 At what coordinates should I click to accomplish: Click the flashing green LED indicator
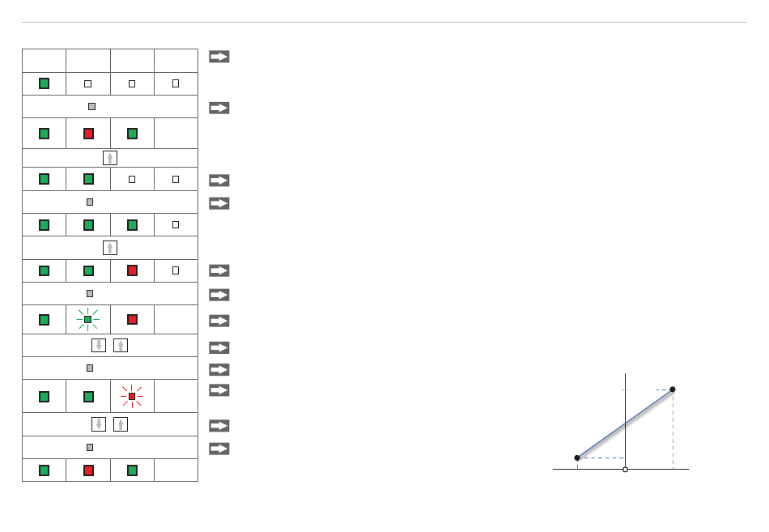[x=87, y=320]
